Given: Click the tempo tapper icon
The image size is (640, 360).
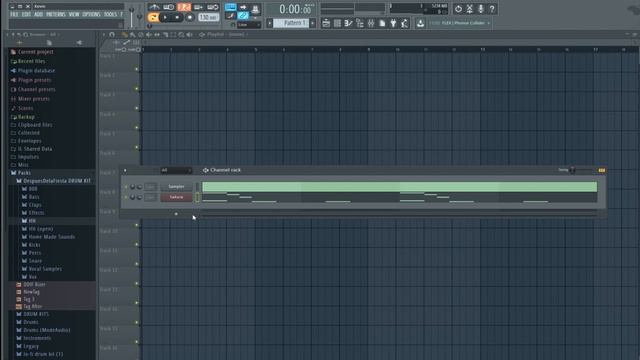Looking at the screenshot, I should 404,23.
